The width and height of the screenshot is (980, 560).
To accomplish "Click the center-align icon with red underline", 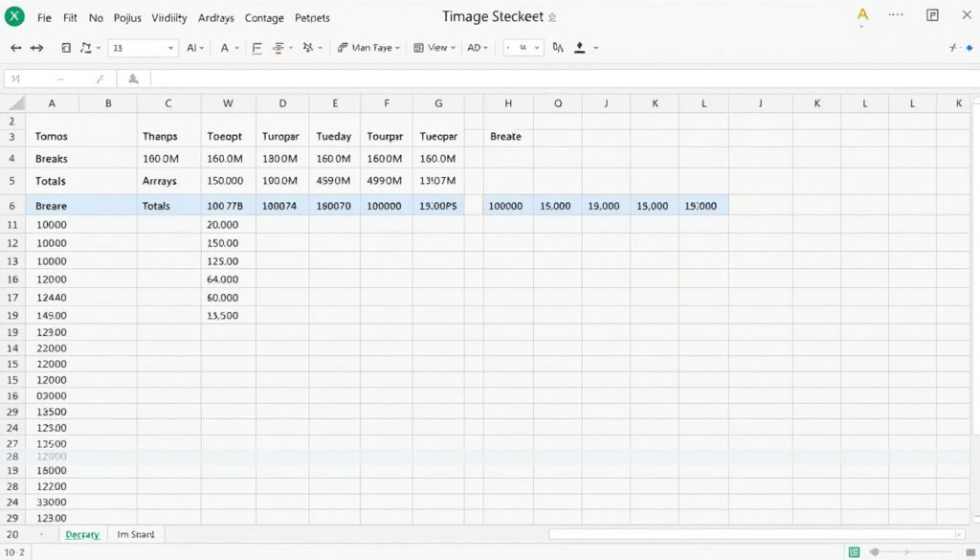I will tap(278, 48).
